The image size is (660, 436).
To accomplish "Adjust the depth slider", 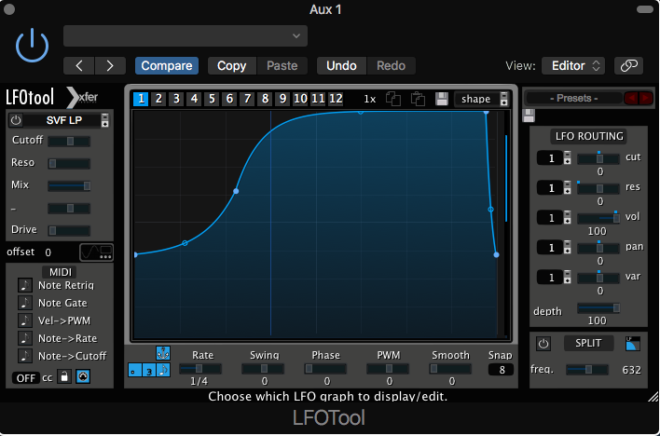I will coord(598,308).
